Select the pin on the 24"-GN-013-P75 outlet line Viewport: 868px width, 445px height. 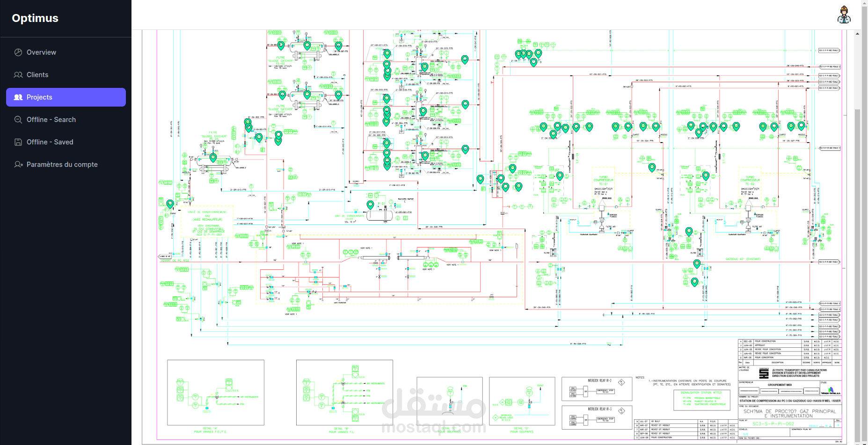(x=465, y=149)
